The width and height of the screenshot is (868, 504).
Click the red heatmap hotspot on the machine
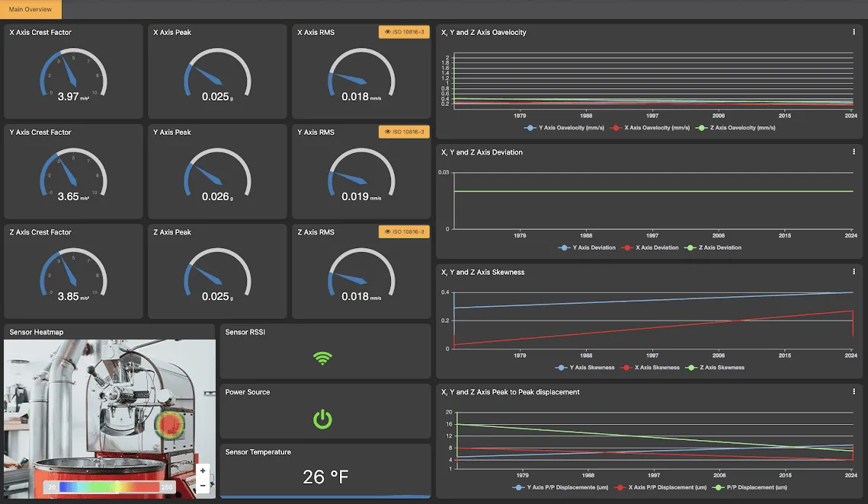point(169,425)
